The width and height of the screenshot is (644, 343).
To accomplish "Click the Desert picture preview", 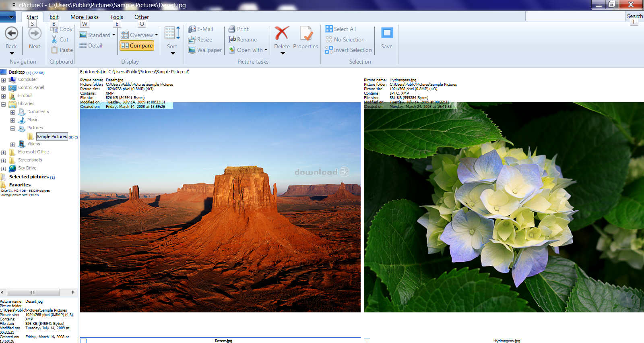I will [x=220, y=207].
